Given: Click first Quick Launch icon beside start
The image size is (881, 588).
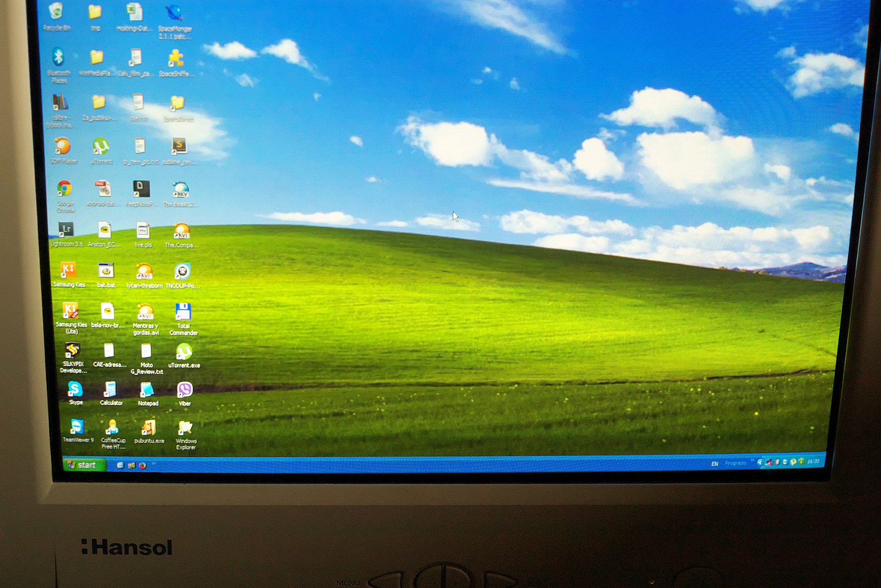Looking at the screenshot, I should (x=120, y=465).
